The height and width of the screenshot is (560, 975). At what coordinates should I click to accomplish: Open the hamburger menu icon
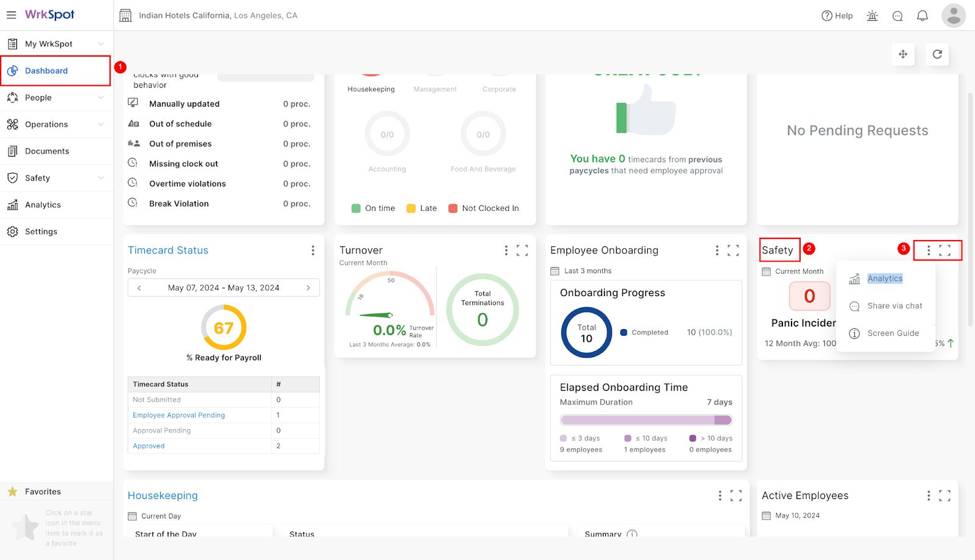pos(12,15)
